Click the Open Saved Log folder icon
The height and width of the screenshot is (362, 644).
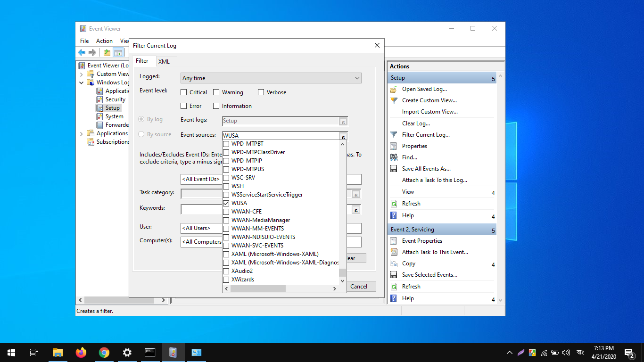[394, 89]
